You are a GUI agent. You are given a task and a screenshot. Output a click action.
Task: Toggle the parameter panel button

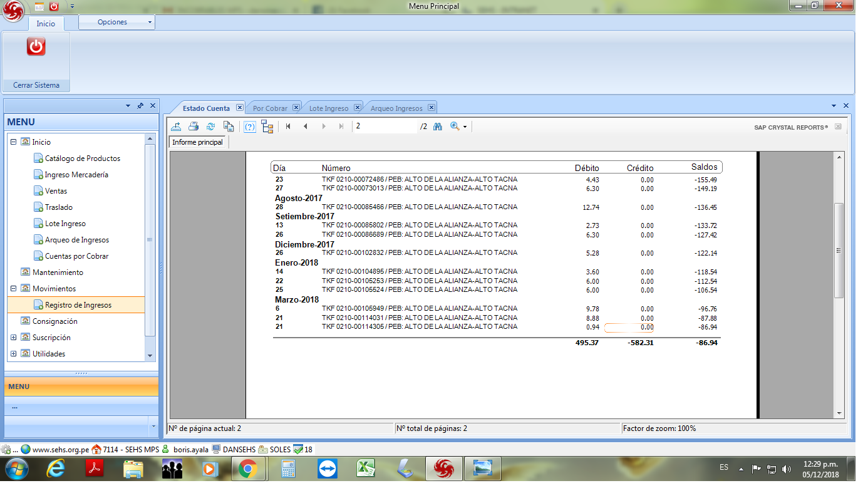(250, 127)
